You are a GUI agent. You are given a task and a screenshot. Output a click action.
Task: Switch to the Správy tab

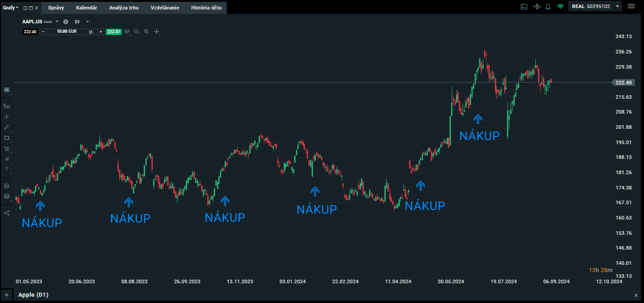[x=56, y=8]
